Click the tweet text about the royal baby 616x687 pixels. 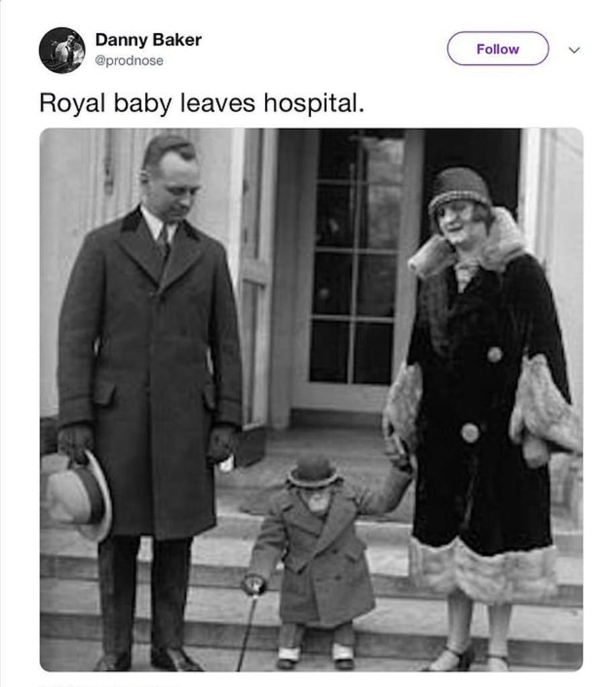[x=201, y=103]
